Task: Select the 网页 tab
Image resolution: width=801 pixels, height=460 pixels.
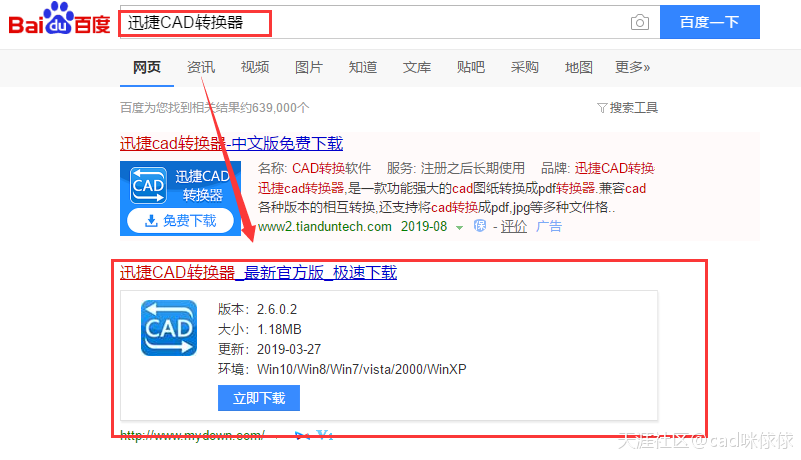Action: click(147, 67)
